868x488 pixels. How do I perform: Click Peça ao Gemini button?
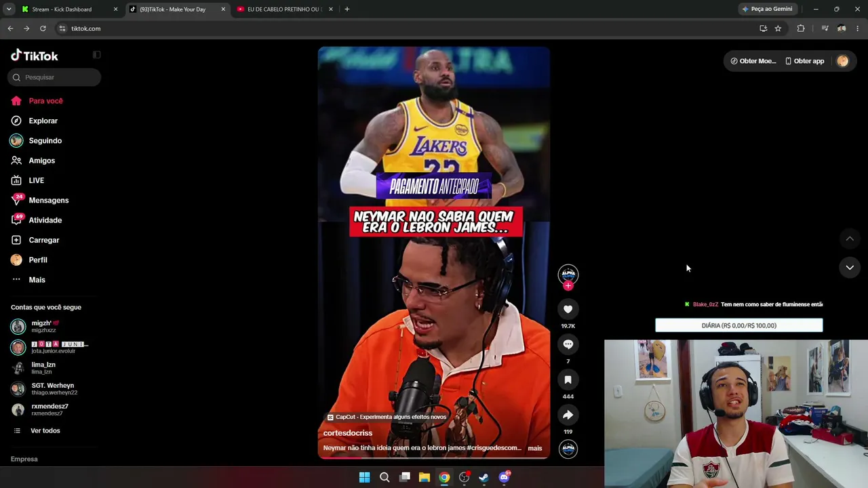(x=768, y=9)
